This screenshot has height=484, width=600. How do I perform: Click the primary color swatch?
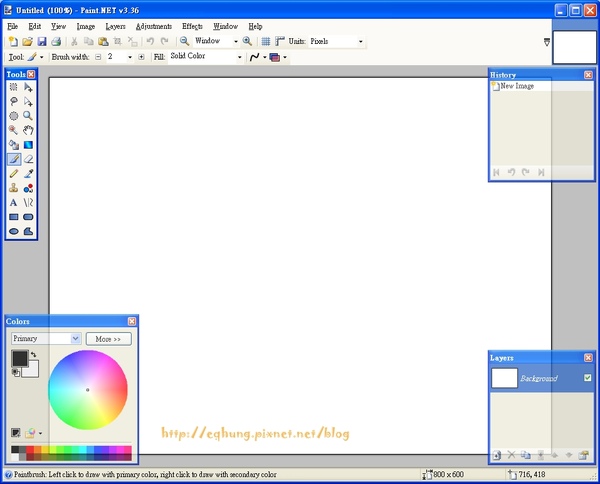coord(20,359)
